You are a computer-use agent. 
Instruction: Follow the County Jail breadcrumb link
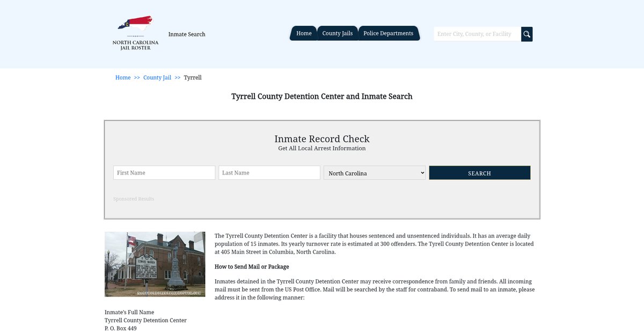click(x=157, y=78)
